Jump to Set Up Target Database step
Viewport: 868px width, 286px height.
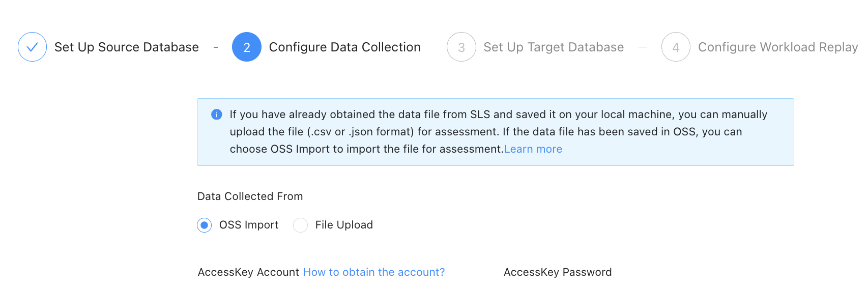click(x=554, y=47)
